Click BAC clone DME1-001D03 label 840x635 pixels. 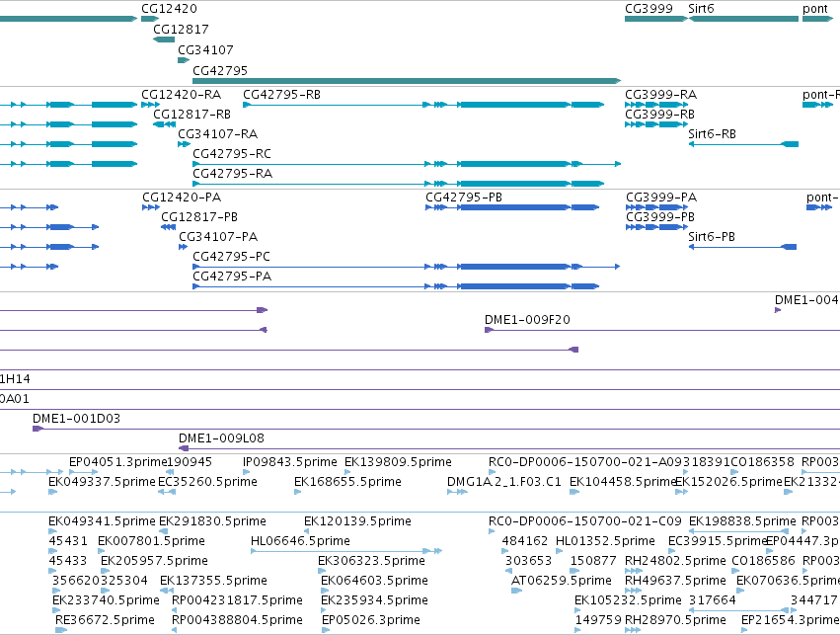76,419
